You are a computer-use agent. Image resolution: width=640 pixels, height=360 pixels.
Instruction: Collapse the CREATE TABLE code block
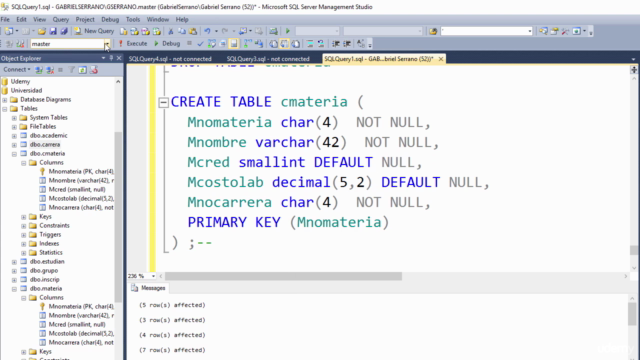pyautogui.click(x=163, y=102)
